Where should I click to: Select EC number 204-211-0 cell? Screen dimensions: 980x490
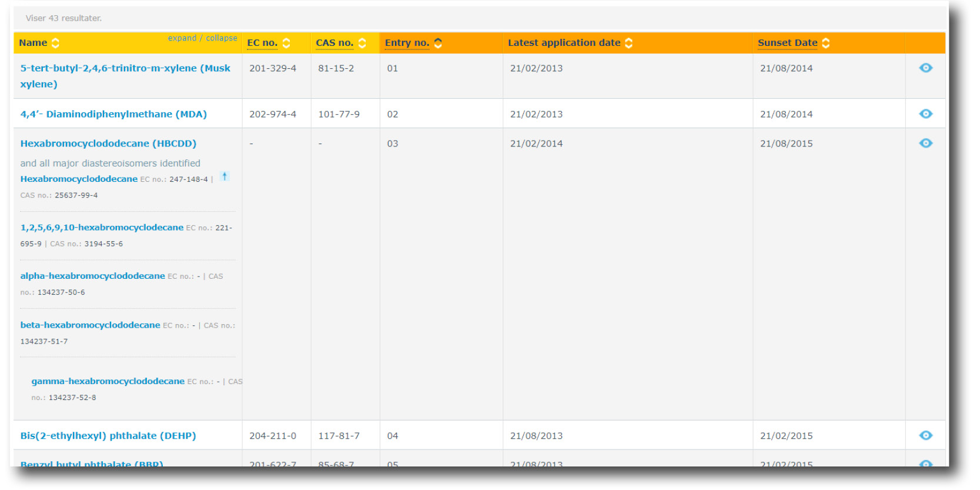(273, 436)
